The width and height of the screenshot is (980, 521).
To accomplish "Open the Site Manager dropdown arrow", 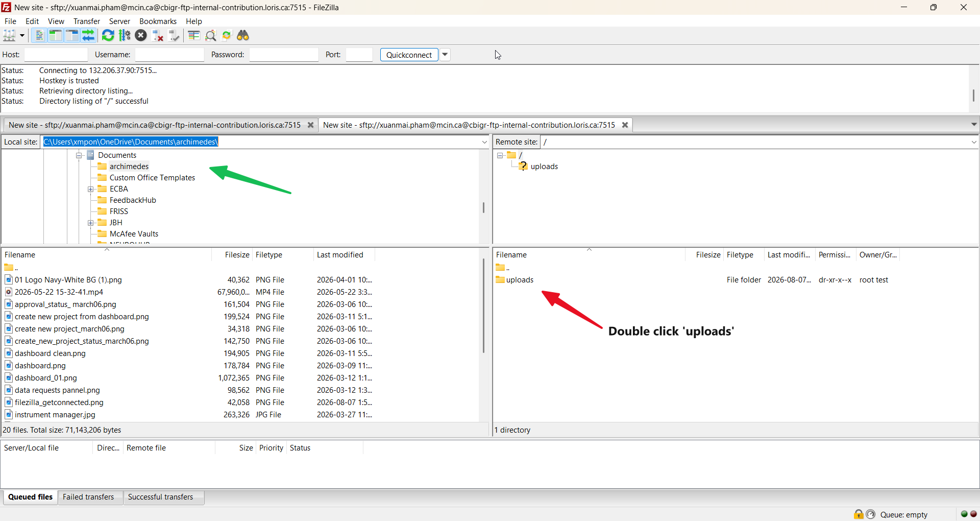I will (x=22, y=35).
